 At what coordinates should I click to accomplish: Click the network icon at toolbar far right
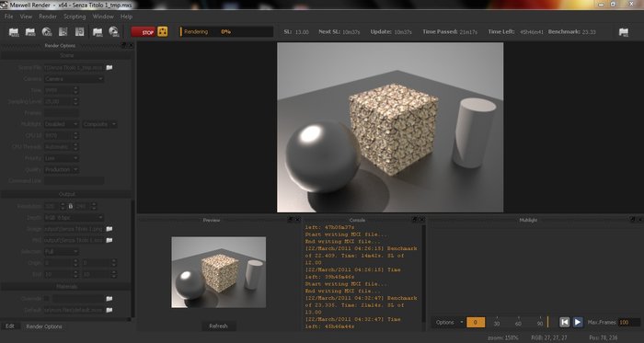click(624, 32)
